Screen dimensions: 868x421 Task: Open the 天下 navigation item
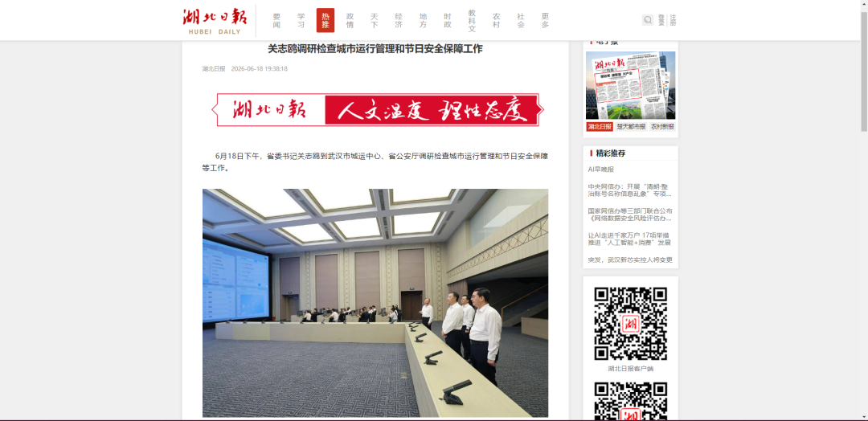(375, 20)
